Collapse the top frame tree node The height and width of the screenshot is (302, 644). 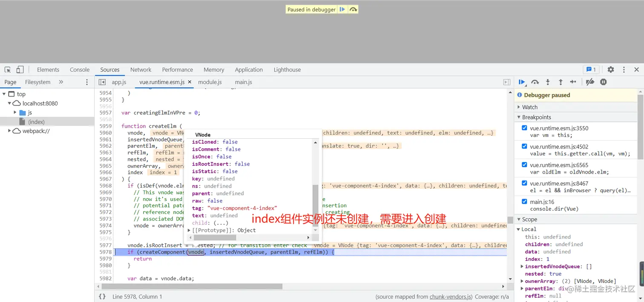coord(4,94)
